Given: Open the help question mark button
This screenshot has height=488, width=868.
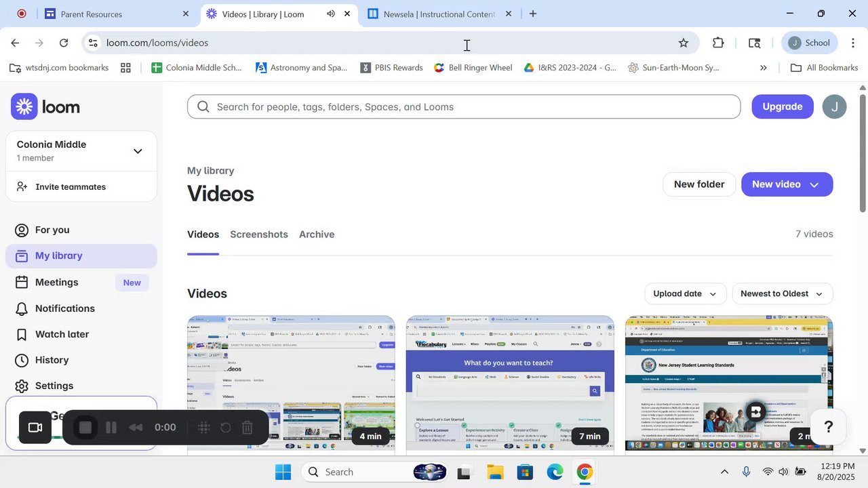Looking at the screenshot, I should pyautogui.click(x=828, y=427).
